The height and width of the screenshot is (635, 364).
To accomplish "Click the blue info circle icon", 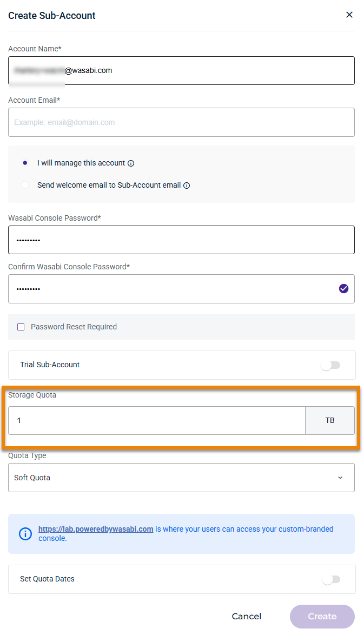I will coord(25,534).
